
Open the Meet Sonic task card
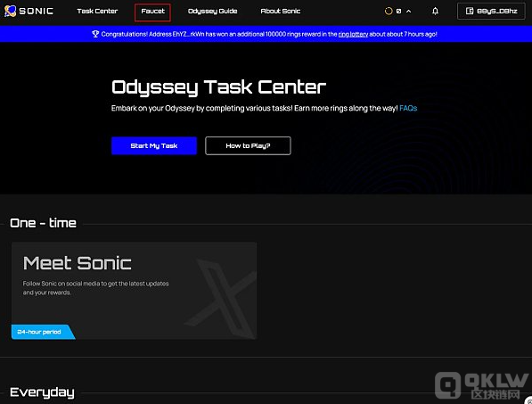click(135, 291)
